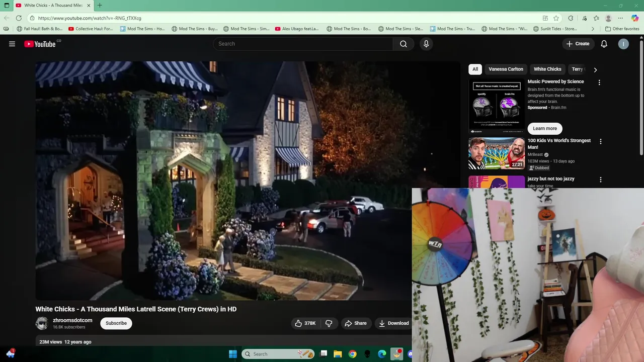Image resolution: width=644 pixels, height=362 pixels.
Task: Show more bookmarks with the overflow chevron
Action: (x=593, y=29)
